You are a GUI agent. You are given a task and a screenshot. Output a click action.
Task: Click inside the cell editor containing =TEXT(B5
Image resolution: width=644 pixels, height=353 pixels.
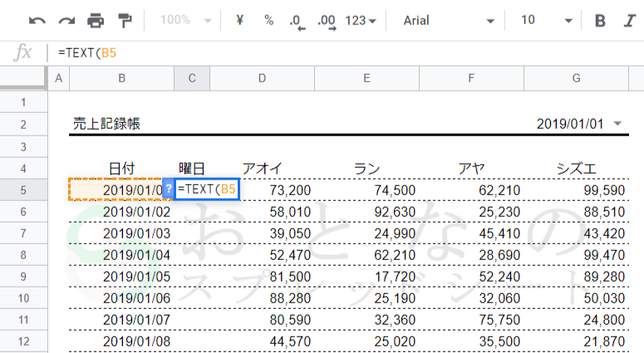tap(207, 189)
